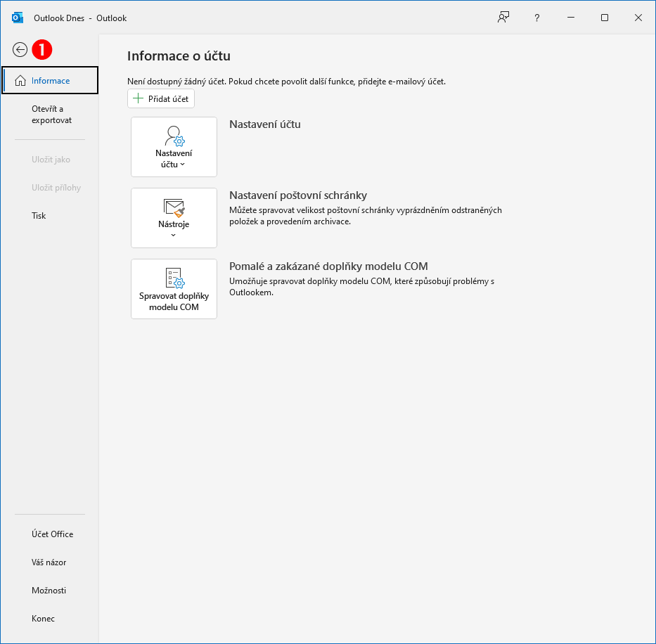The image size is (656, 644).
Task: Minimize the Outlook window
Action: pos(571,18)
